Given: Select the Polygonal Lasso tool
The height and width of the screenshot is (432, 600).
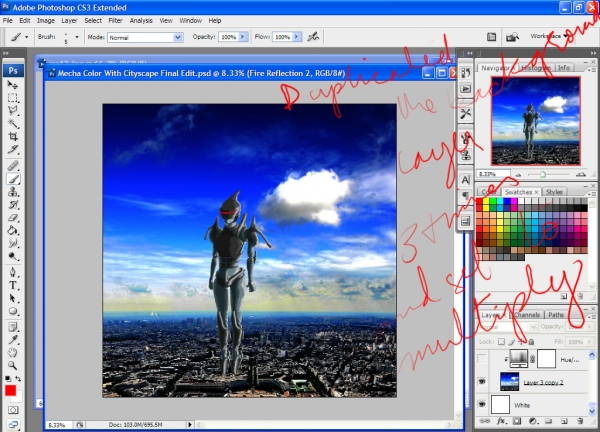Looking at the screenshot, I should (x=13, y=111).
